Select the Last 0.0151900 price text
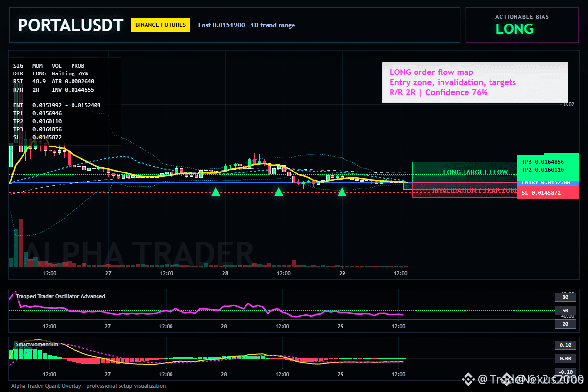 tap(221, 25)
